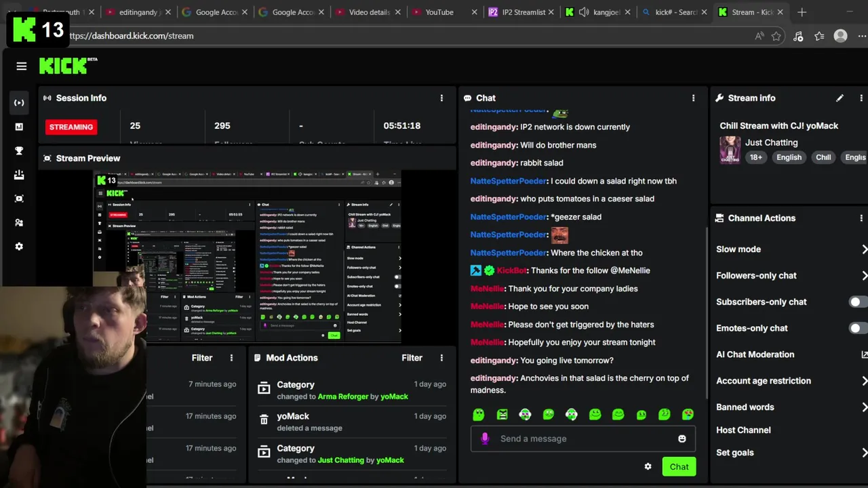Viewport: 868px width, 488px height.
Task: Click the green Chat send button
Action: pyautogui.click(x=679, y=466)
